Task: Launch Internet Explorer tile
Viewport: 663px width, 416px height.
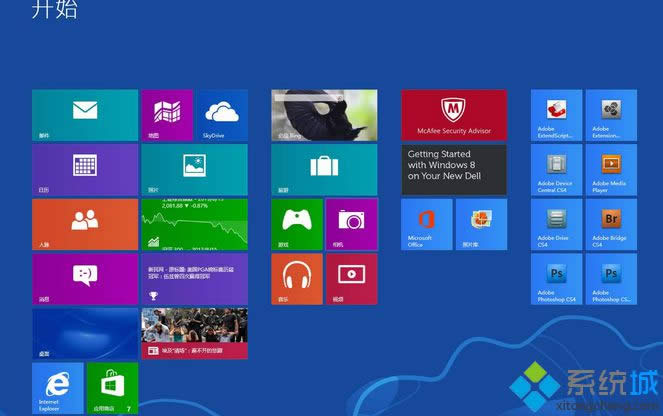Action: pyautogui.click(x=58, y=388)
